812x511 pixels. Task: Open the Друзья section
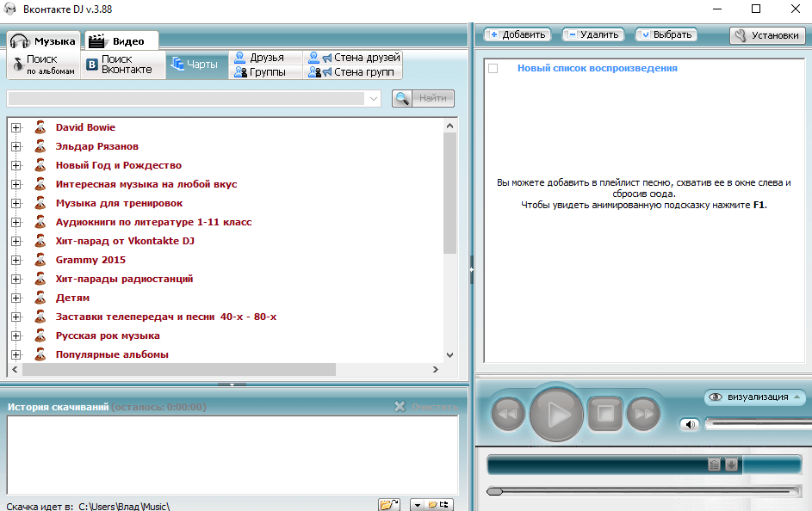coord(265,58)
